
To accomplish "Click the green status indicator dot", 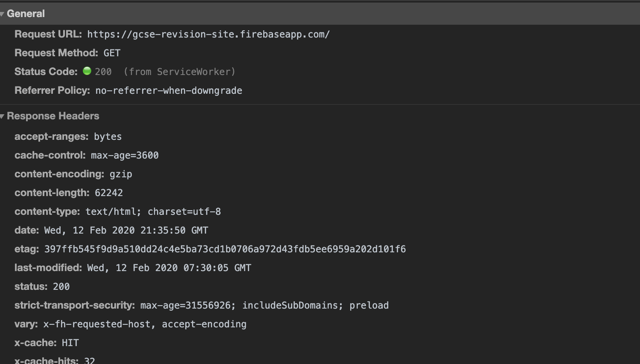I will point(87,71).
